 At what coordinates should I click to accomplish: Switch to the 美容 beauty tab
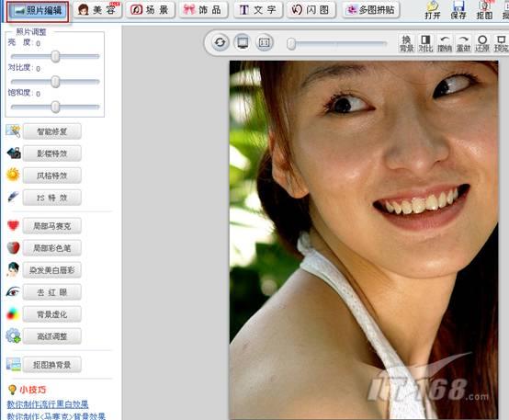coord(97,10)
